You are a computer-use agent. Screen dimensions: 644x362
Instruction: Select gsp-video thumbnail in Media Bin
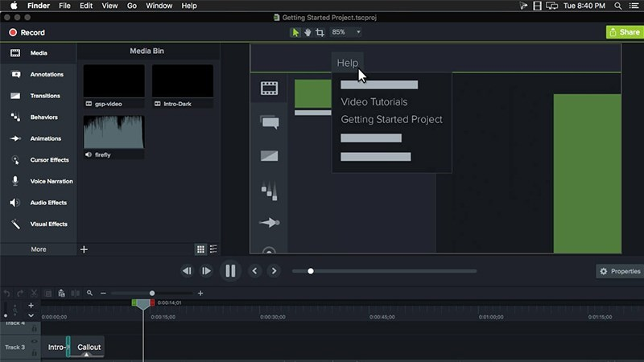tap(114, 81)
